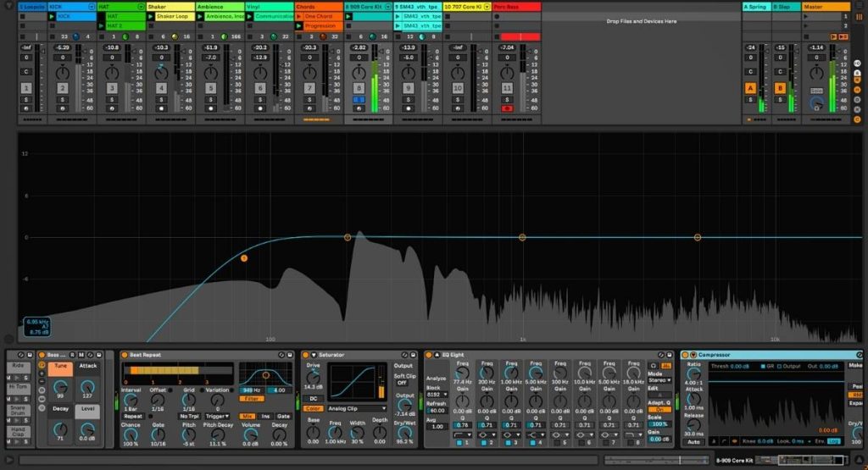Save EQ Eight preset icon

669,355
